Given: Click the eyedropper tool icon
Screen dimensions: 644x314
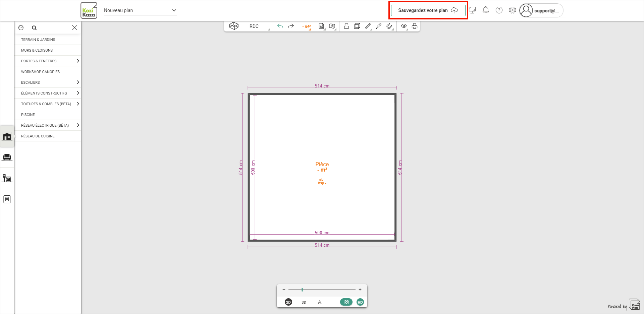Looking at the screenshot, I should pos(379,26).
